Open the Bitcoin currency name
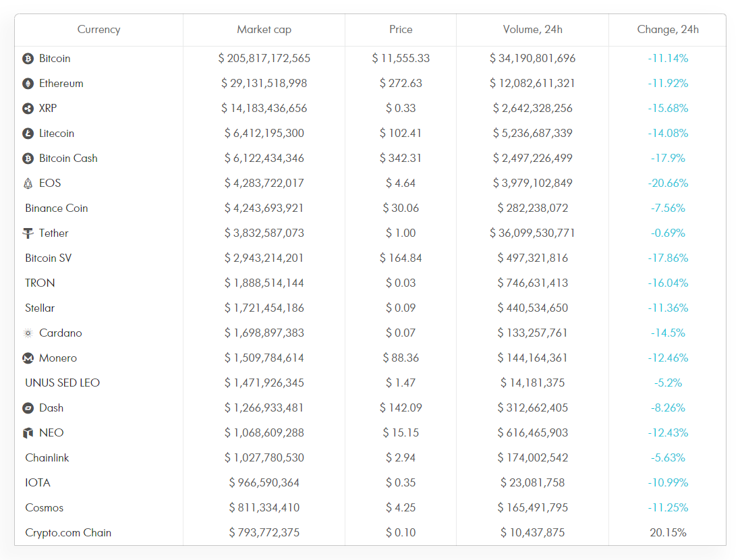Screen dimensions: 742x560 coord(55,59)
